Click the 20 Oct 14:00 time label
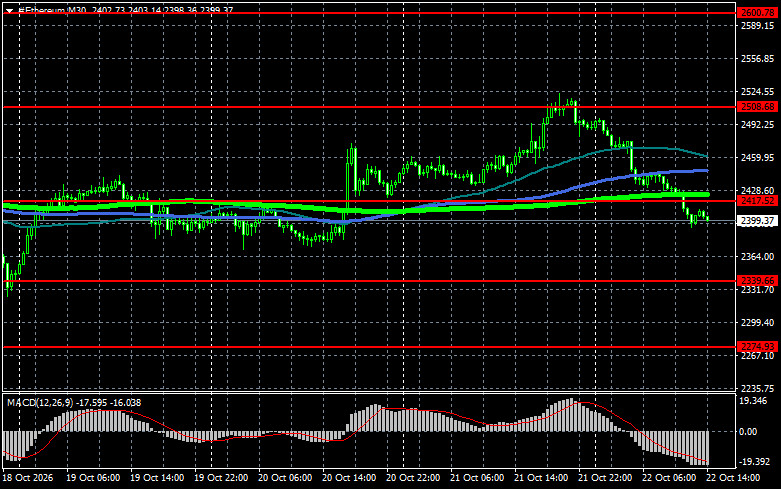781x489 pixels. [x=349, y=478]
